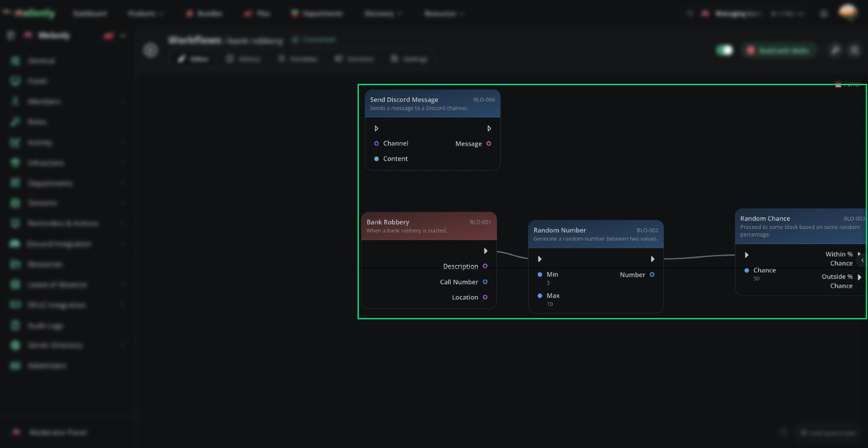The image size is (868, 448).
Task: Select the Call Number output port
Action: pyautogui.click(x=485, y=282)
